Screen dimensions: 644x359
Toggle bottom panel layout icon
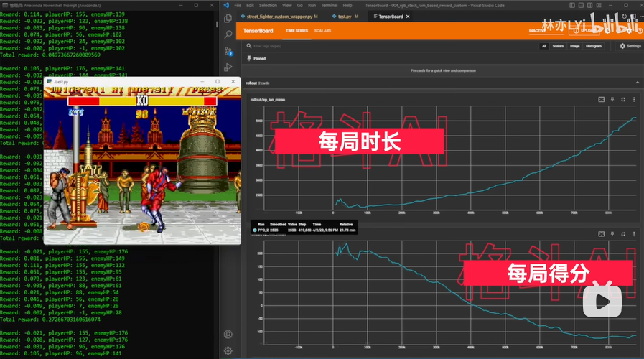point(581,5)
